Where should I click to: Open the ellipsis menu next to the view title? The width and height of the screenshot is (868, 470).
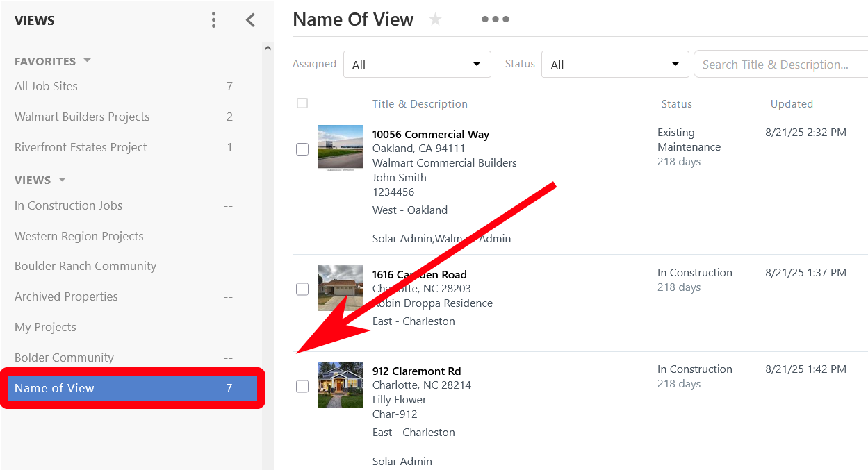495,19
